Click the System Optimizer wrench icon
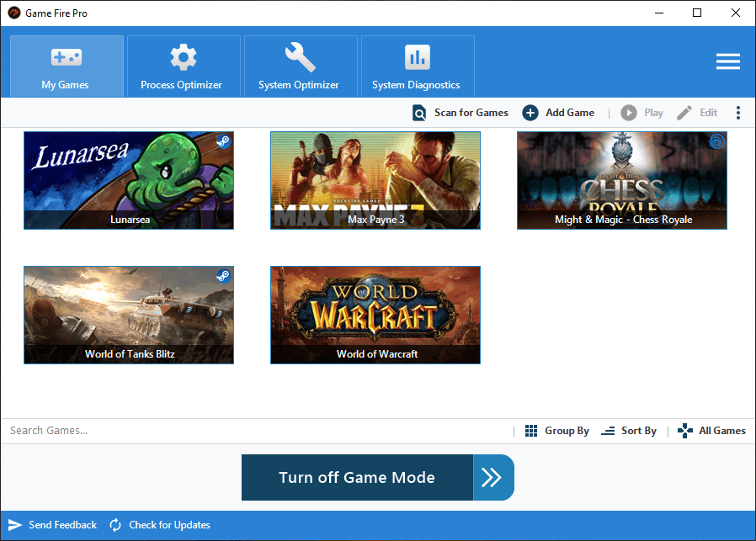This screenshot has height=541, width=756. (300, 57)
